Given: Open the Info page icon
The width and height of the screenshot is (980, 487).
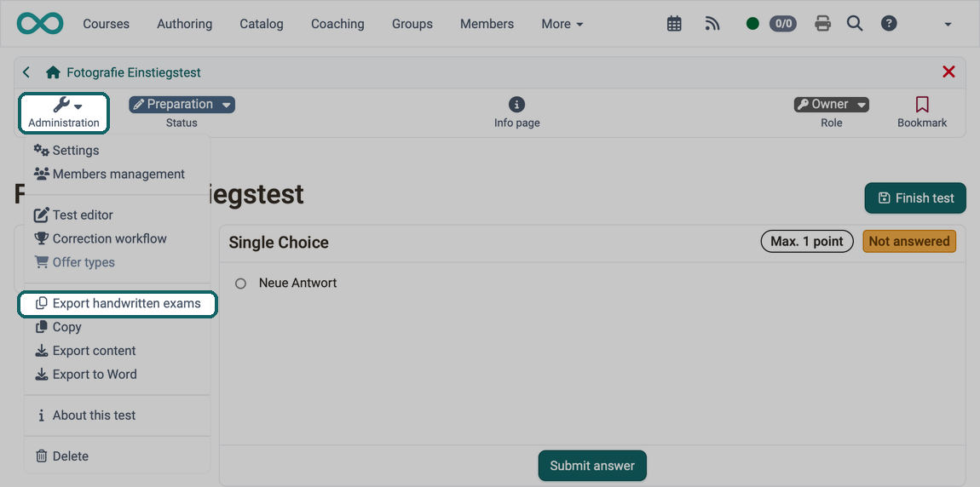Looking at the screenshot, I should coord(516,104).
